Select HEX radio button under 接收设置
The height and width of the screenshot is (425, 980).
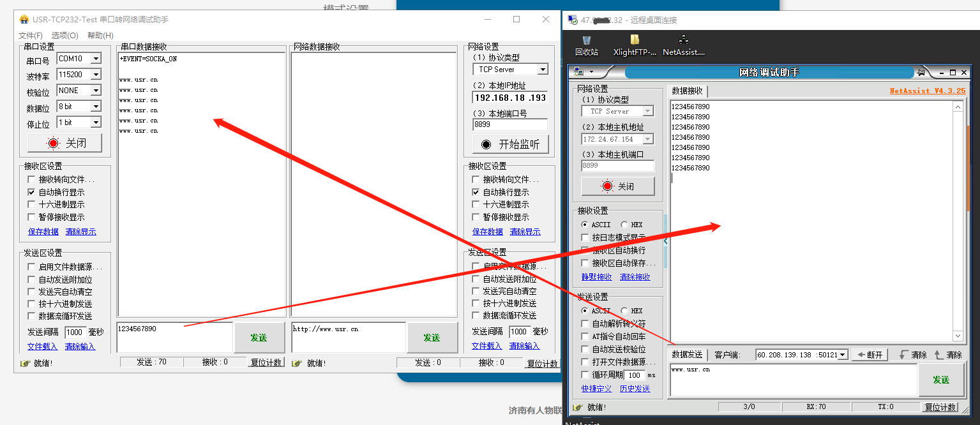pos(624,225)
